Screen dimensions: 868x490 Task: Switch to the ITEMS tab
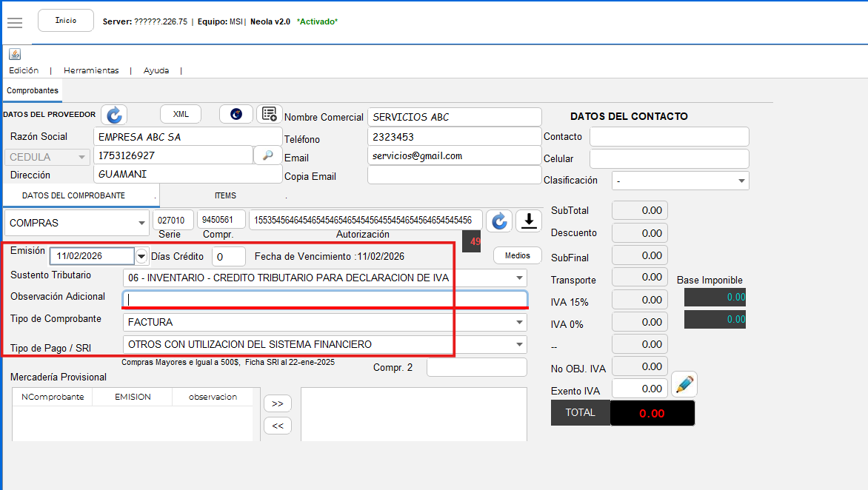225,195
